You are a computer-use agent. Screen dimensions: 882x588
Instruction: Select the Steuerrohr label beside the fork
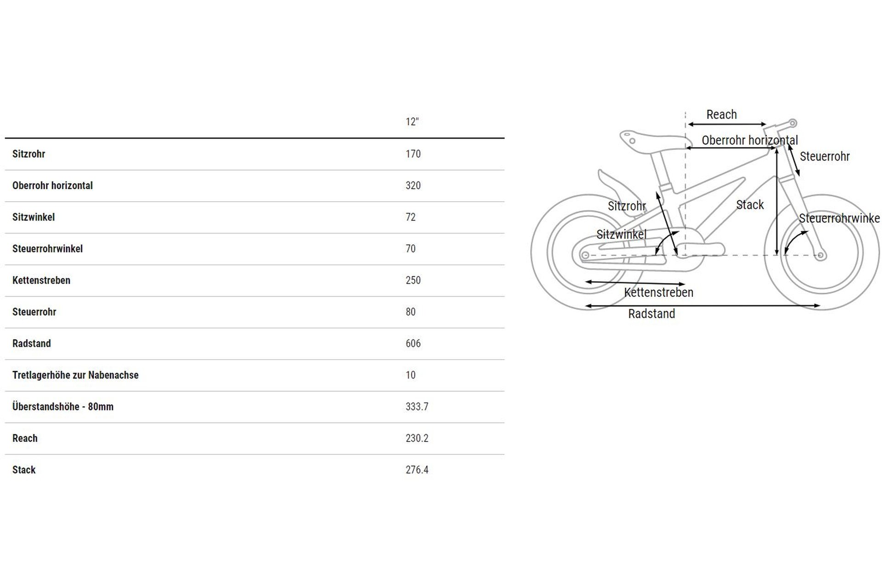(825, 156)
